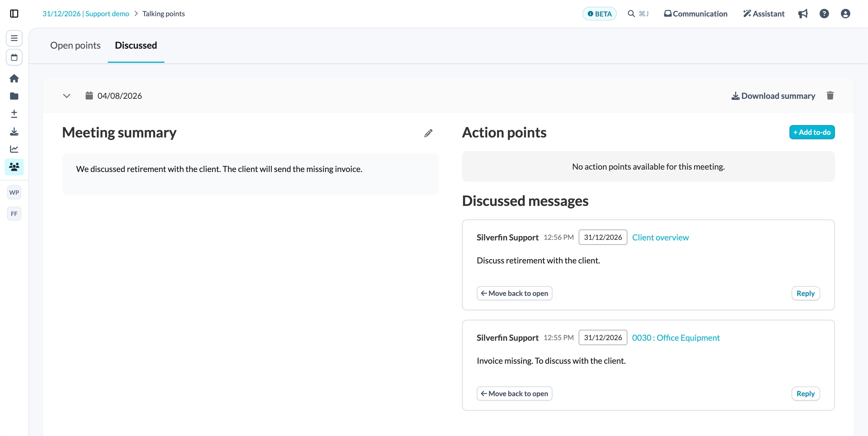Click the BETA info badge

[599, 14]
